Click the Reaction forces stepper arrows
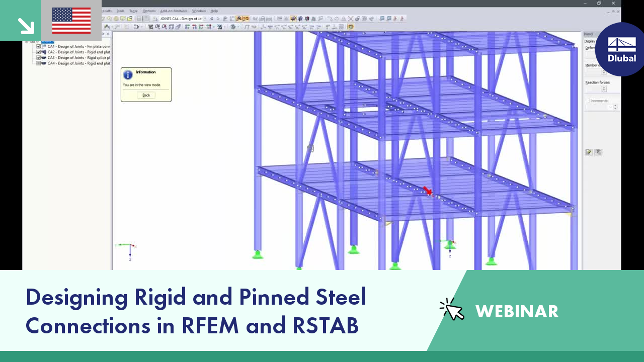This screenshot has width=644, height=362. pyautogui.click(x=603, y=89)
